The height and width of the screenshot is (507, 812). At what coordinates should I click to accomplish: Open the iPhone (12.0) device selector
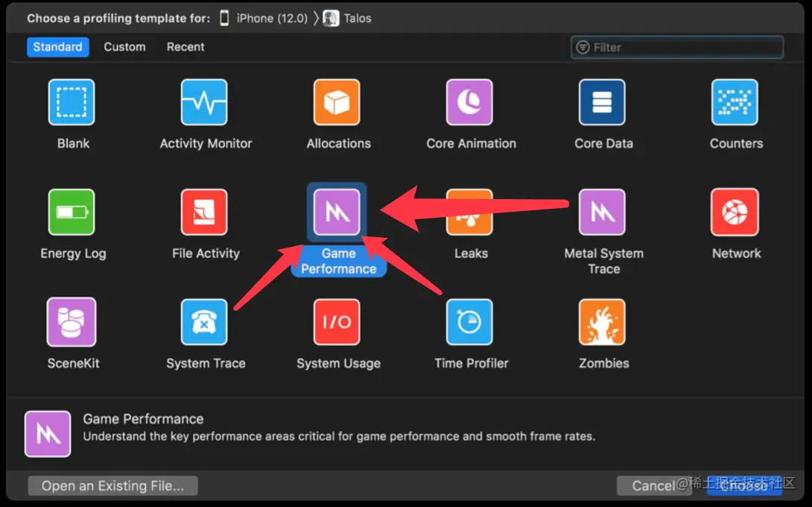(x=264, y=18)
